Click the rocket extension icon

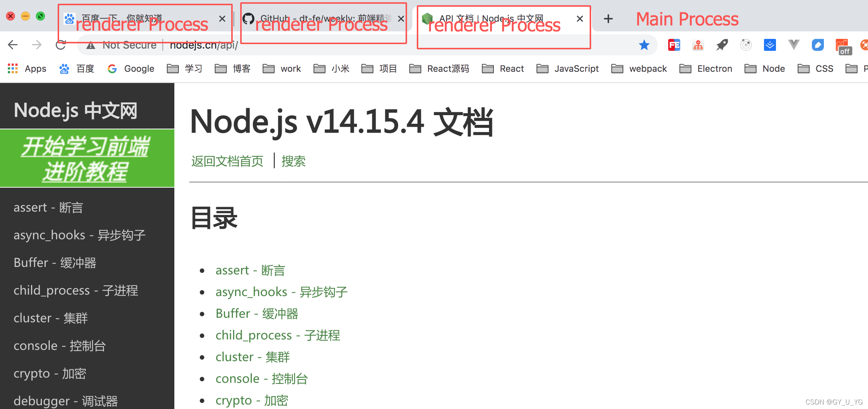pos(722,45)
